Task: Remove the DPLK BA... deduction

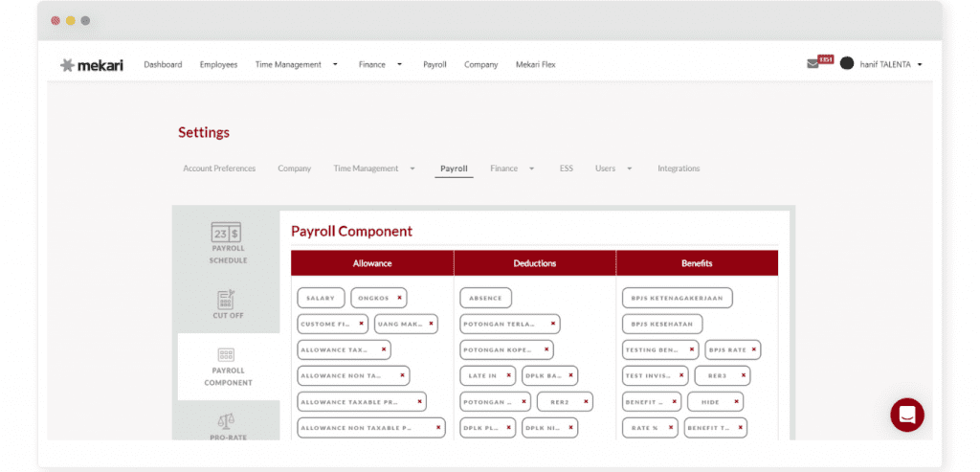Action: click(x=570, y=375)
